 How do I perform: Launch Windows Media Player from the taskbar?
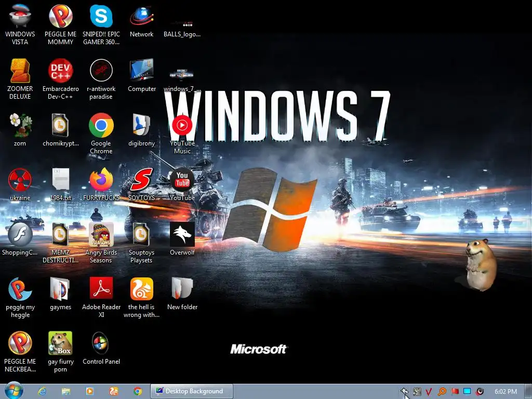[x=89, y=392]
